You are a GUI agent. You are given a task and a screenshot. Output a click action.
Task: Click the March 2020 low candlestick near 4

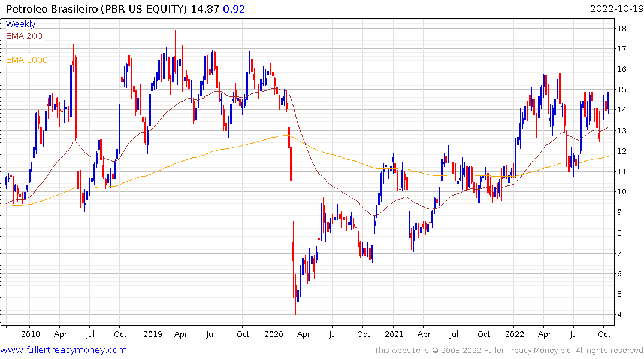296,293
